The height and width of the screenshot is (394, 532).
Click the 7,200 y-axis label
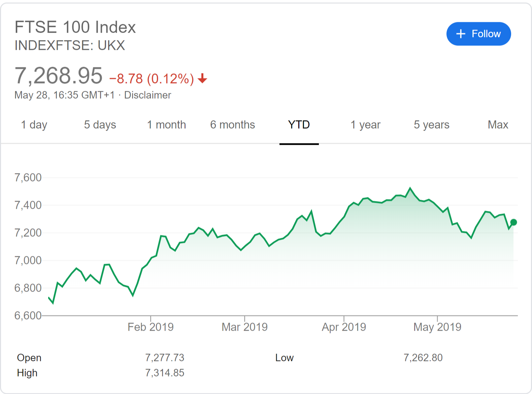click(28, 233)
